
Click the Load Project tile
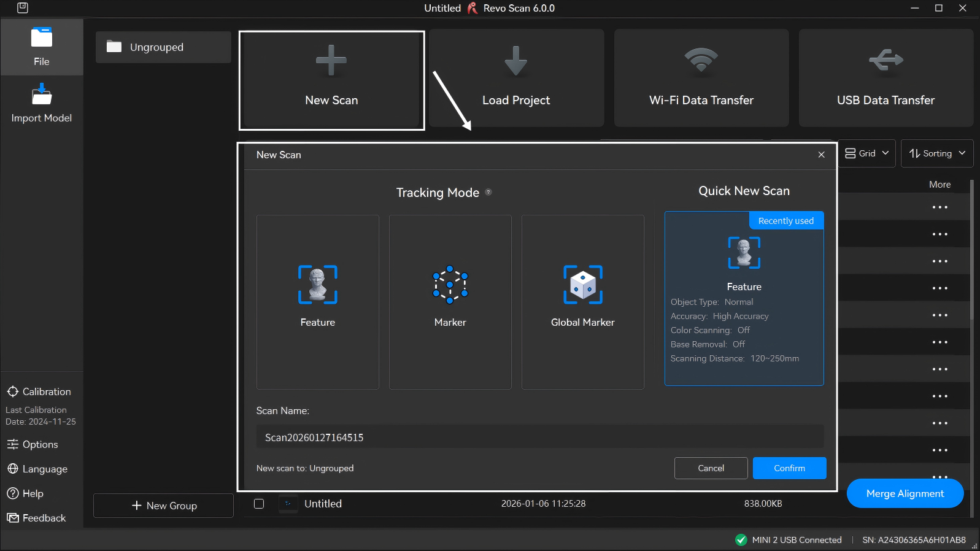click(515, 78)
